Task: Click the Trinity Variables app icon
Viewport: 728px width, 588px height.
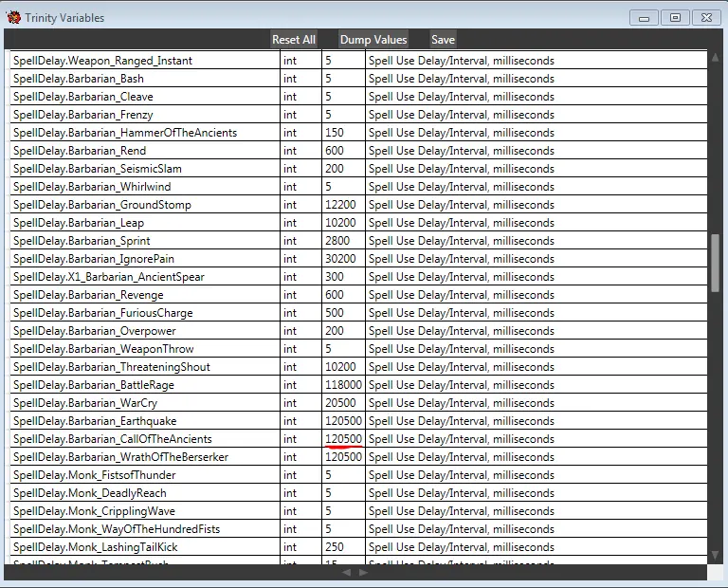Action: 13,17
